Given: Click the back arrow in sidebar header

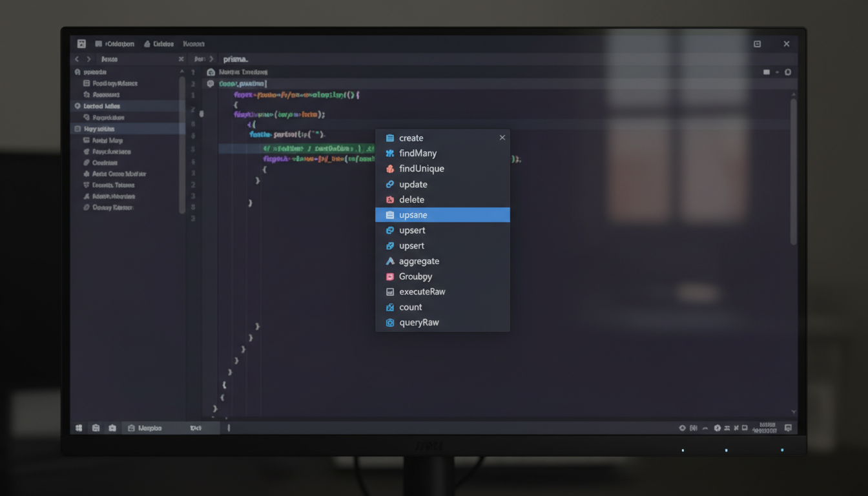Looking at the screenshot, I should (x=77, y=59).
